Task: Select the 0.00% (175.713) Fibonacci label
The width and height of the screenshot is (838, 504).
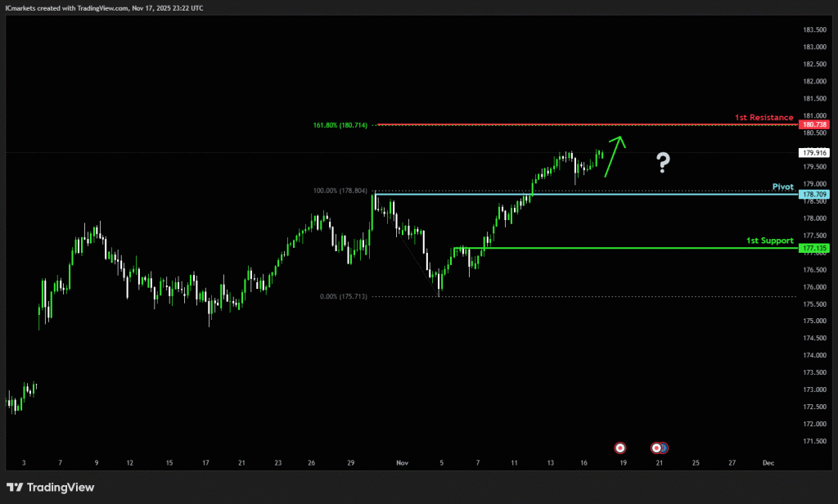Action: (x=344, y=296)
